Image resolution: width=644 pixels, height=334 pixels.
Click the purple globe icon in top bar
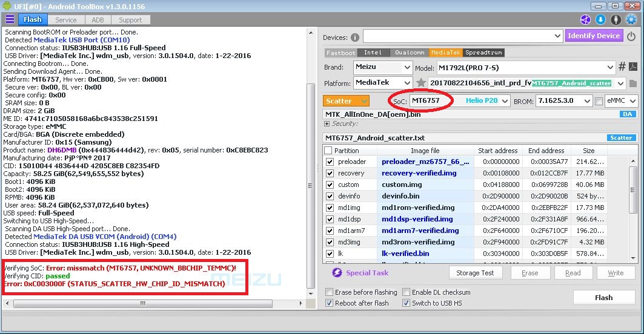click(585, 20)
